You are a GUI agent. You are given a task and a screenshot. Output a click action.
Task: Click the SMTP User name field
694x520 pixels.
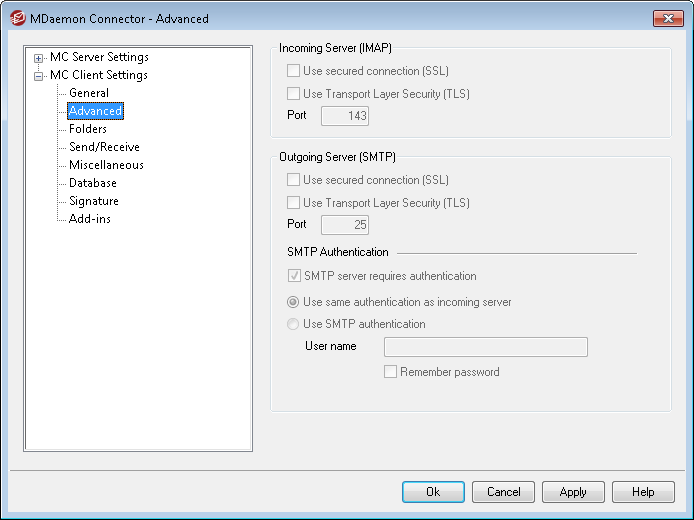(485, 347)
